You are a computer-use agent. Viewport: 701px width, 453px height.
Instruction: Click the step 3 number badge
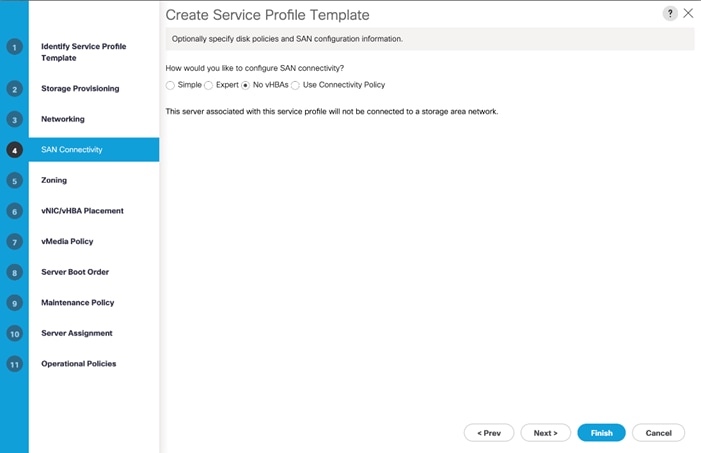[x=14, y=119]
